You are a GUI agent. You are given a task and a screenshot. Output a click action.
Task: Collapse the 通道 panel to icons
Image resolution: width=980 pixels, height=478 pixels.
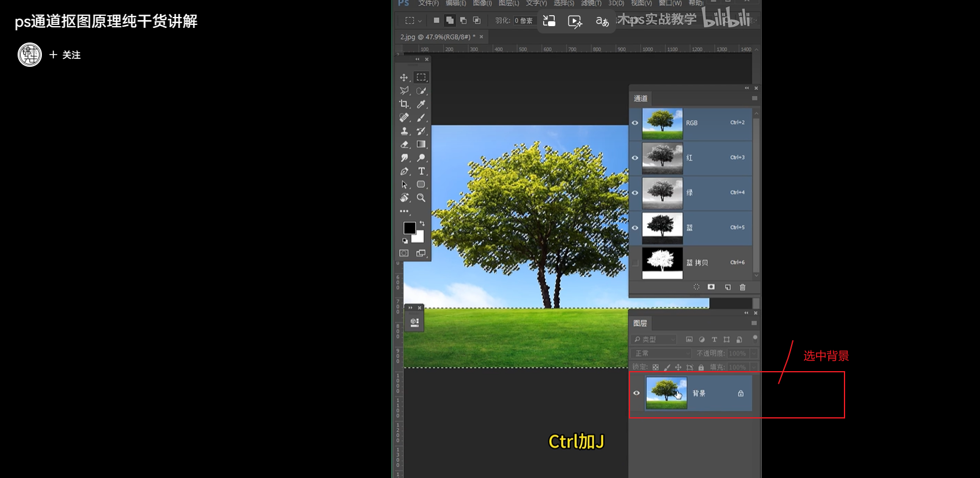747,88
